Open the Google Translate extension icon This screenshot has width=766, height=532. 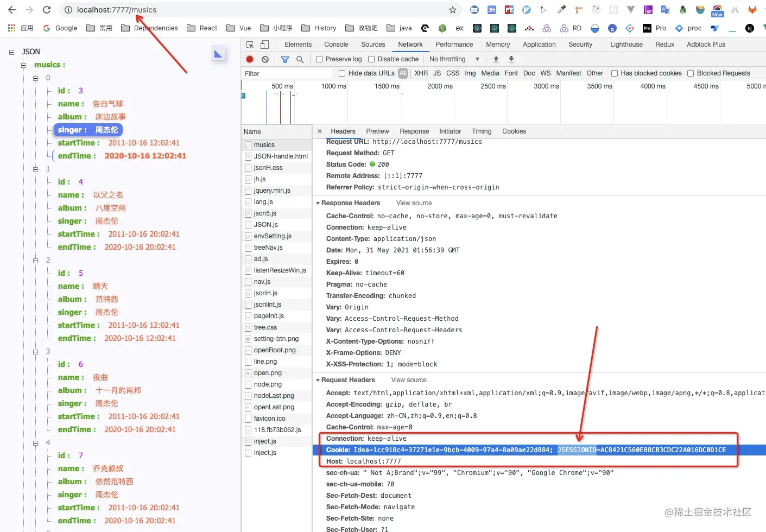pyautogui.click(x=666, y=10)
